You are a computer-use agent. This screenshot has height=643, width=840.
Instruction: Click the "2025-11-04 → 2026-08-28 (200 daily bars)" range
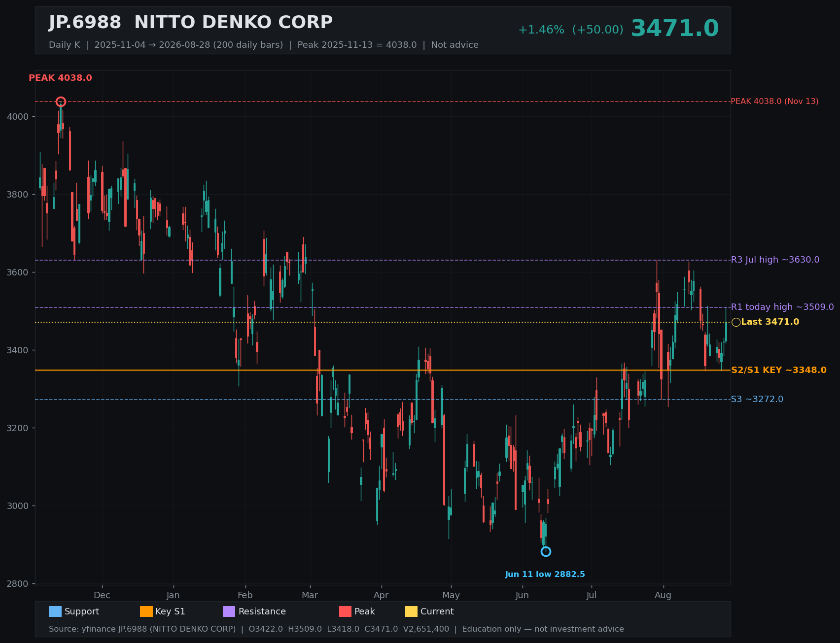(x=189, y=45)
